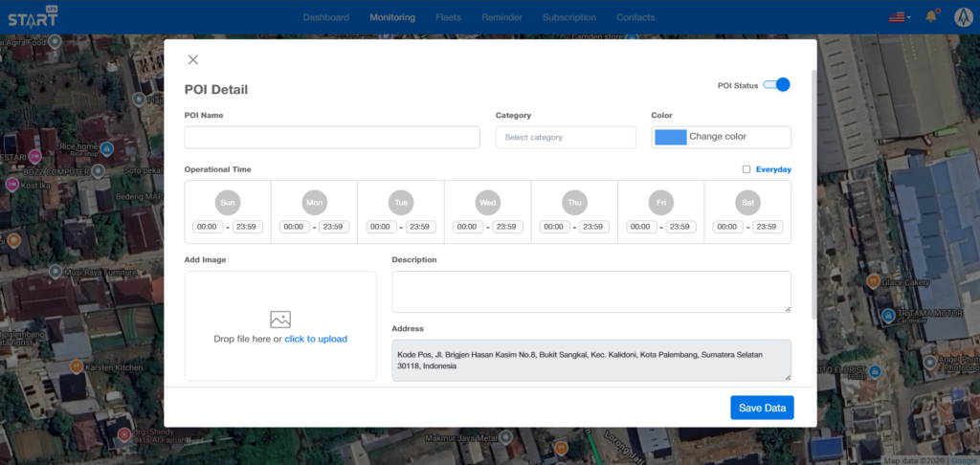Open Monday start time 00:00 picker
The height and width of the screenshot is (465, 980).
pos(294,228)
